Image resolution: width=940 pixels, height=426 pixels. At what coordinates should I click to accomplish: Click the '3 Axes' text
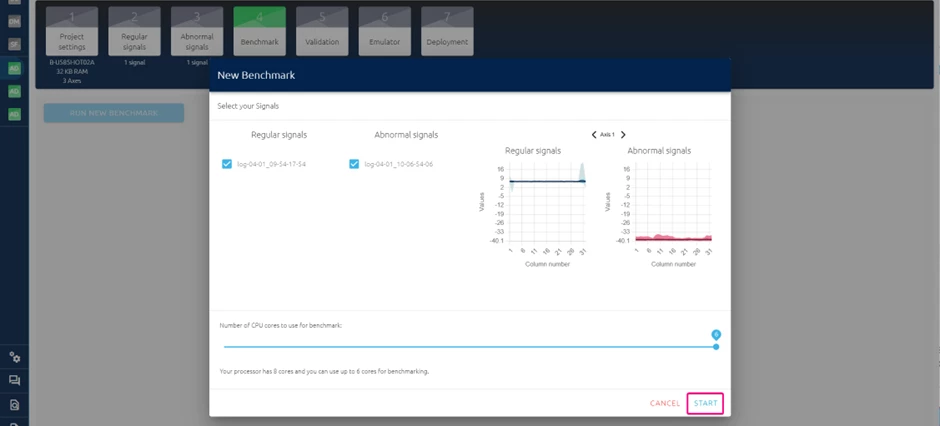[x=72, y=80]
